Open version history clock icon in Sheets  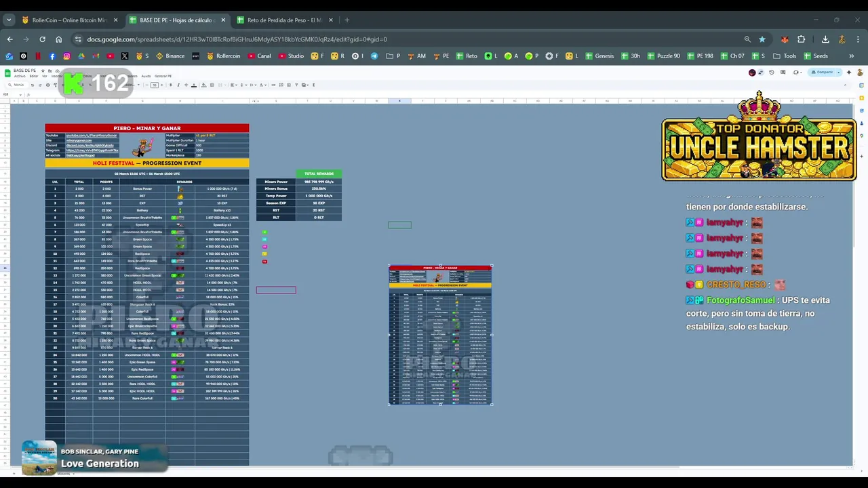click(x=772, y=72)
